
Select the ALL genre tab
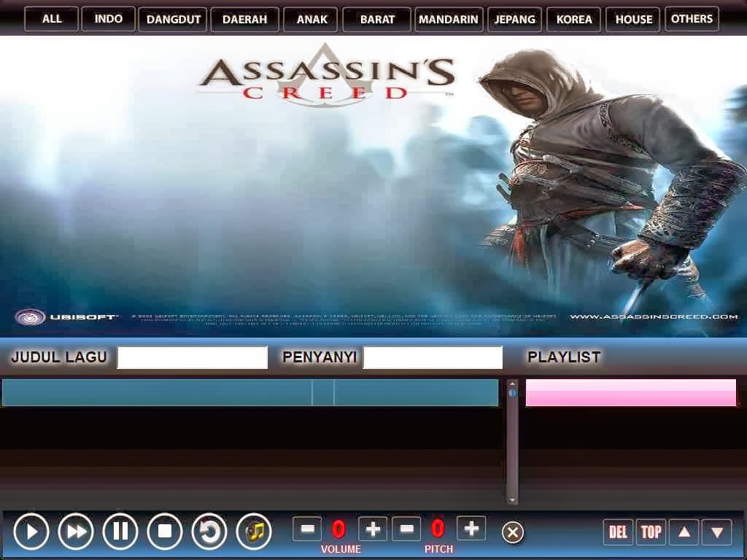[x=52, y=19]
